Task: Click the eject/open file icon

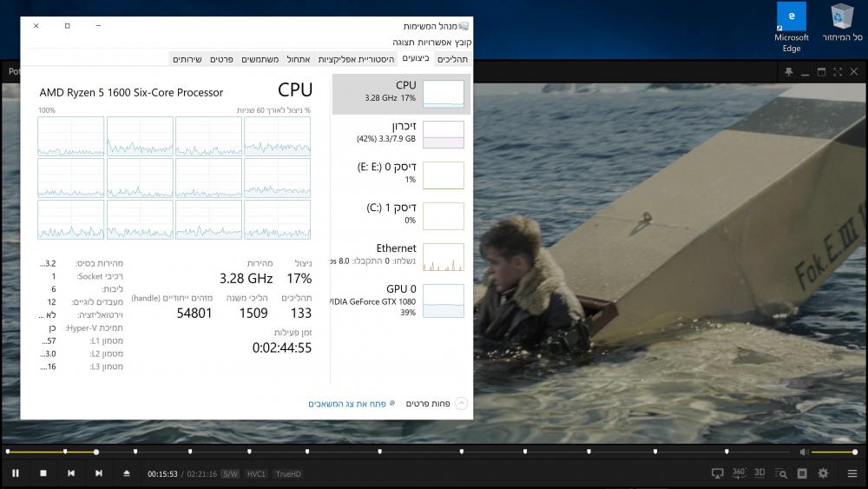Action: pos(126,473)
